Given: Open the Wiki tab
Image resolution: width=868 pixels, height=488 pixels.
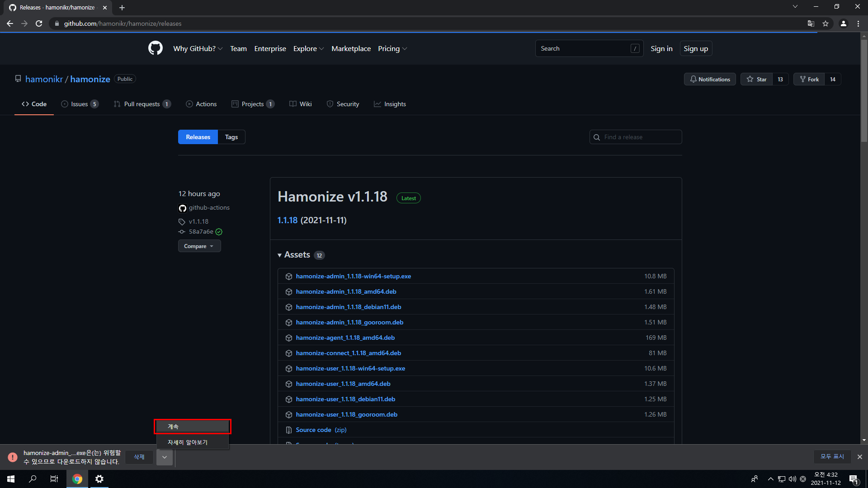Looking at the screenshot, I should pyautogui.click(x=301, y=104).
